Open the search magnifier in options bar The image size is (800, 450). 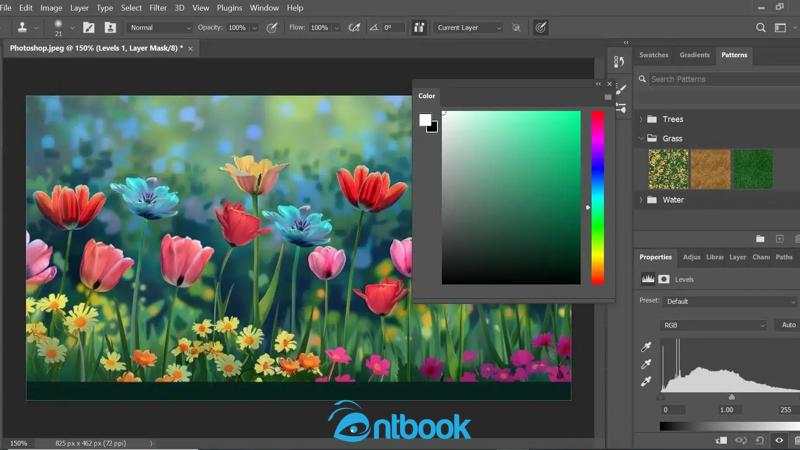(x=760, y=28)
